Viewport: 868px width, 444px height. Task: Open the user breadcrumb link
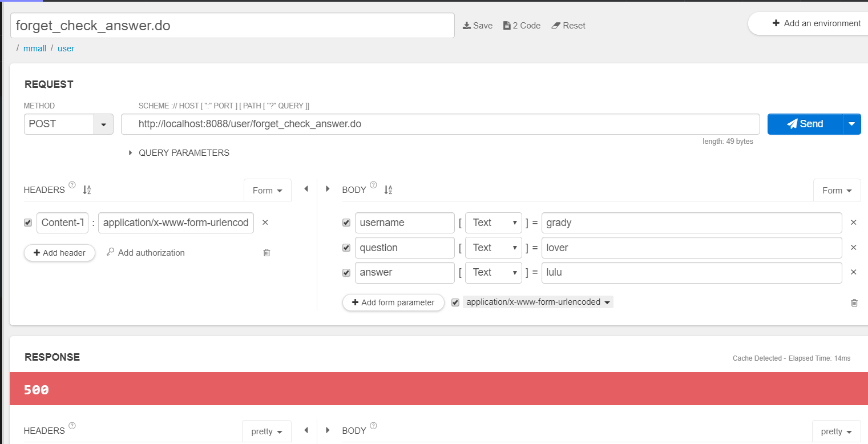66,49
